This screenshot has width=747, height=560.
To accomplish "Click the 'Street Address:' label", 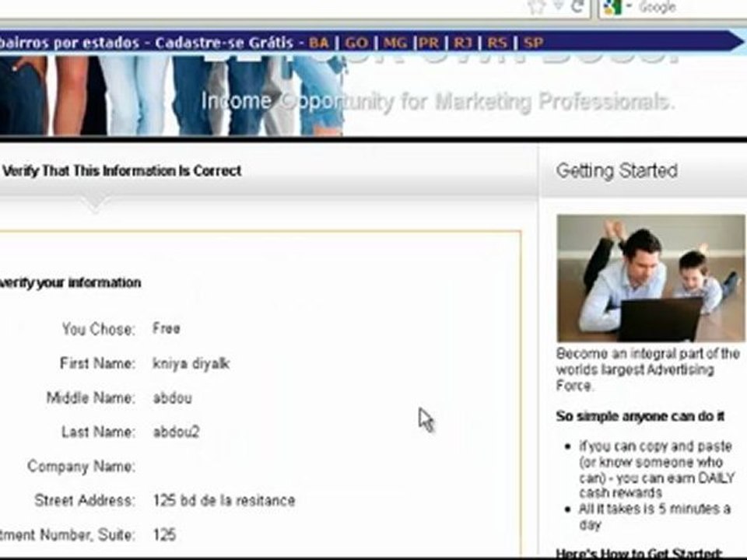I will coord(86,500).
